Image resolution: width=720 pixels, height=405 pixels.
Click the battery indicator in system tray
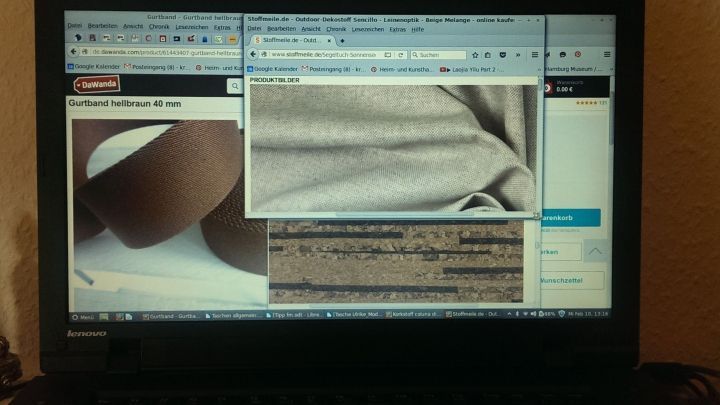547,314
